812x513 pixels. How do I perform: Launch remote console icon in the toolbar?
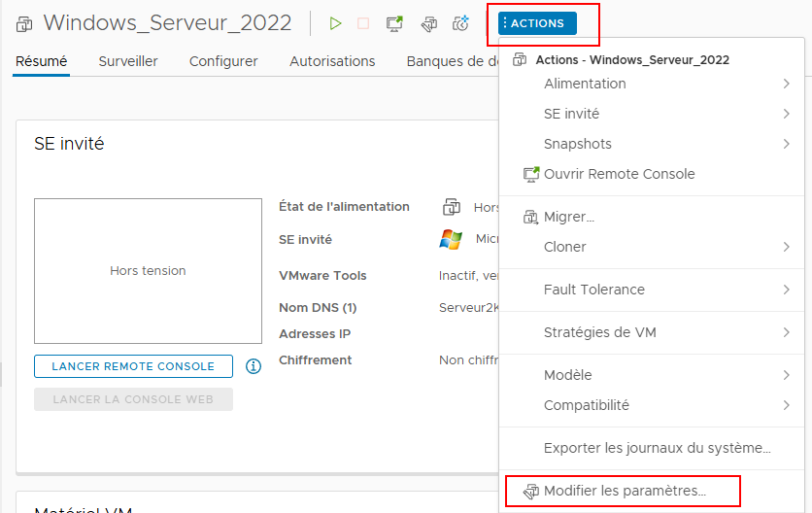pos(394,23)
